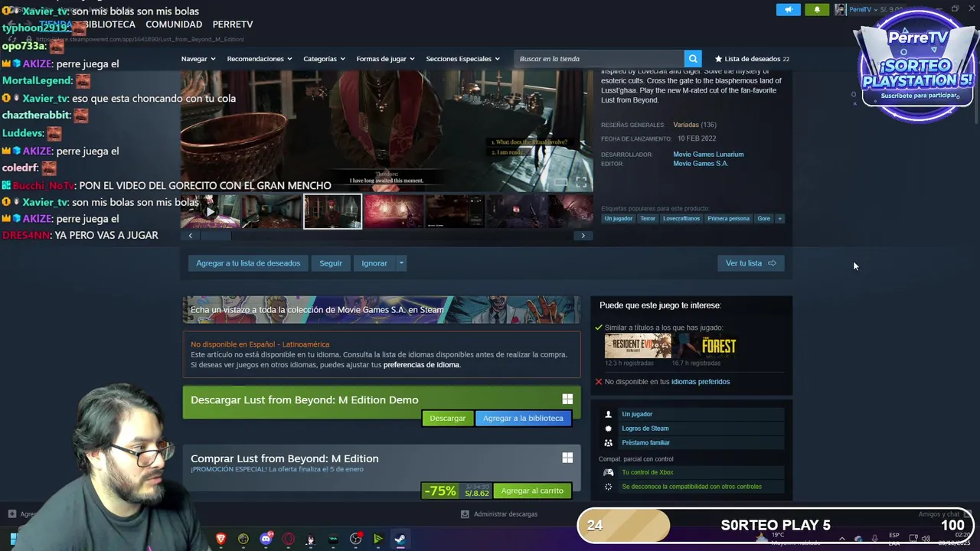Click the Un jugador tag
Image resolution: width=980 pixels, height=551 pixels.
[619, 219]
